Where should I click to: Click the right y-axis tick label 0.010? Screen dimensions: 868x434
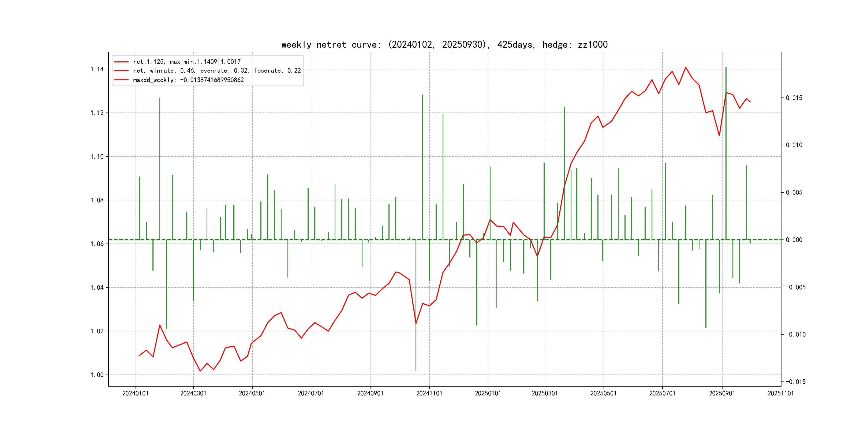pyautogui.click(x=794, y=145)
